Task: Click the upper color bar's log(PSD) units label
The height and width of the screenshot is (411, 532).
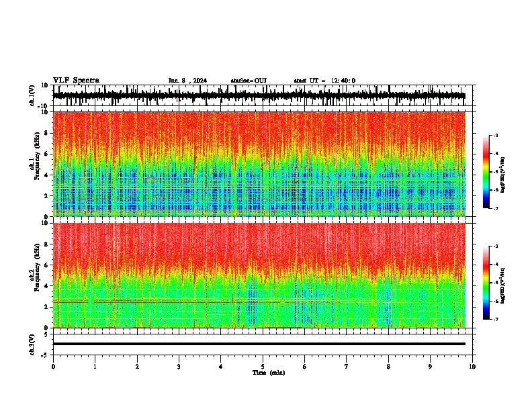Action: pos(503,175)
